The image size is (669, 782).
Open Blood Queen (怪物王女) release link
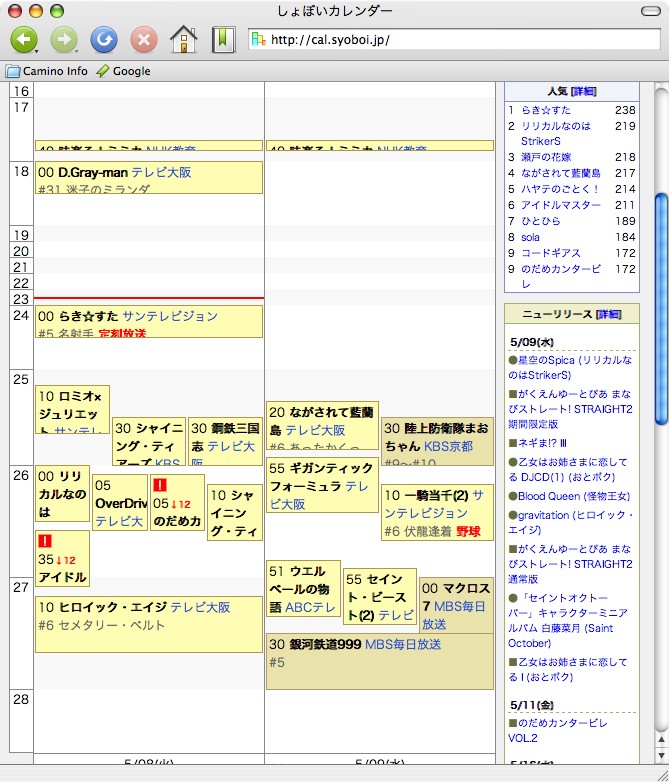(x=574, y=496)
